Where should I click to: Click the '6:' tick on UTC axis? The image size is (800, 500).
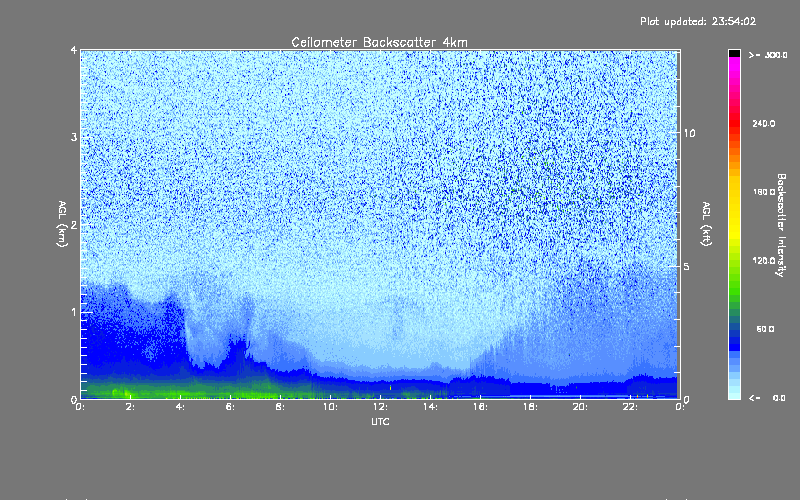(230, 407)
